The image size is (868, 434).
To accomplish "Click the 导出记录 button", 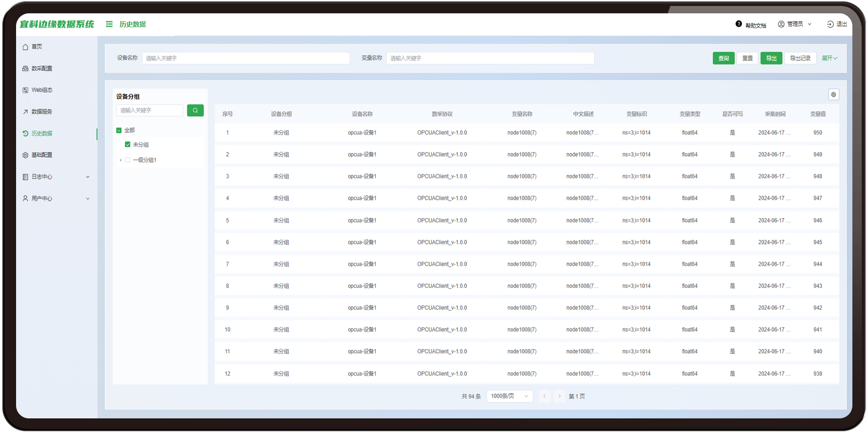I will point(800,58).
